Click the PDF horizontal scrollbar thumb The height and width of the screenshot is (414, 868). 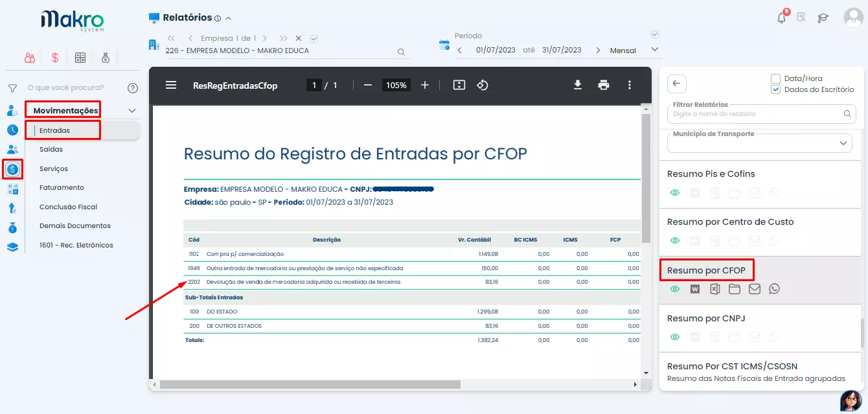click(x=310, y=384)
